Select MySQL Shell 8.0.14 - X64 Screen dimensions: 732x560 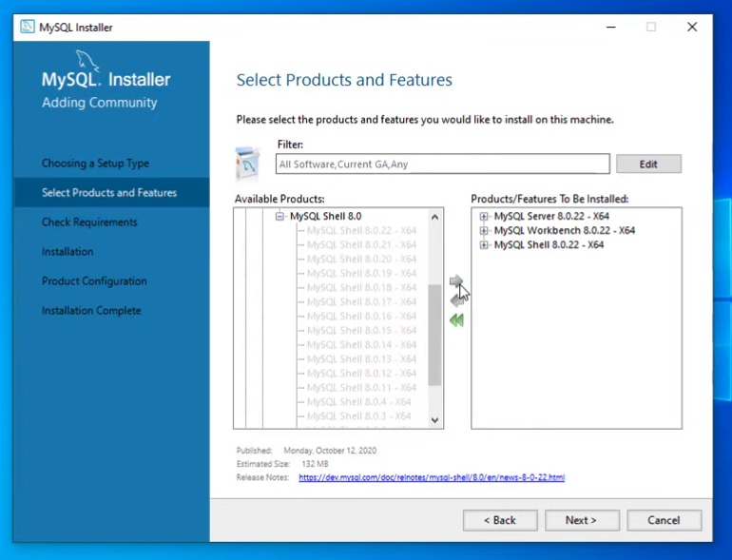click(x=361, y=345)
